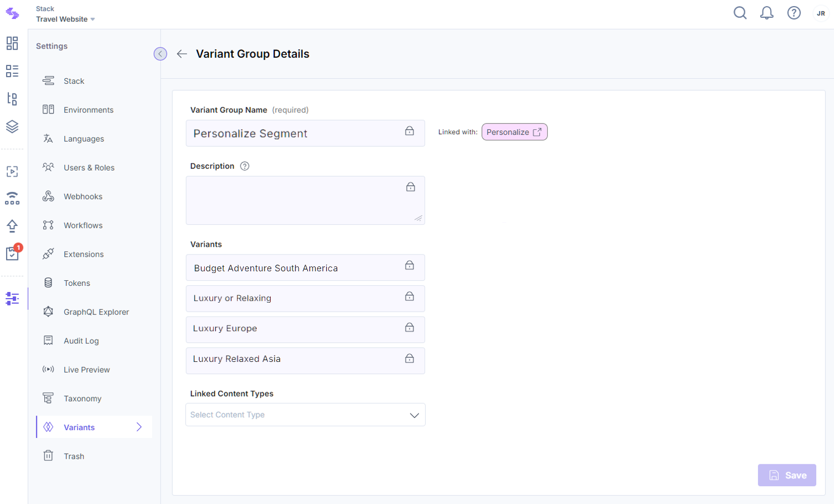The image size is (834, 504).
Task: Click the Luxury Relaxed Asia variant field
Action: tap(305, 361)
